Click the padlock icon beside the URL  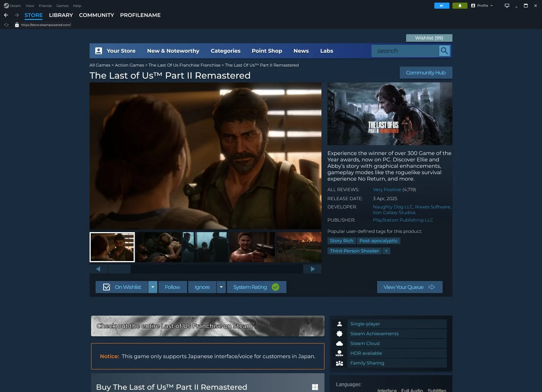tap(17, 25)
